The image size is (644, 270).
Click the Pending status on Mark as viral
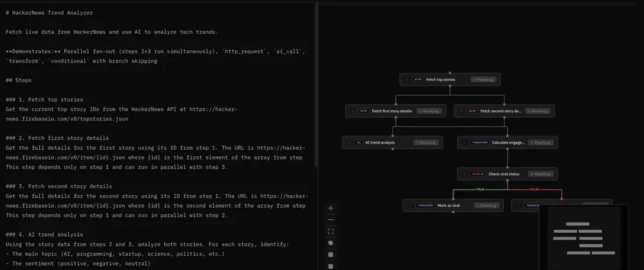click(487, 206)
